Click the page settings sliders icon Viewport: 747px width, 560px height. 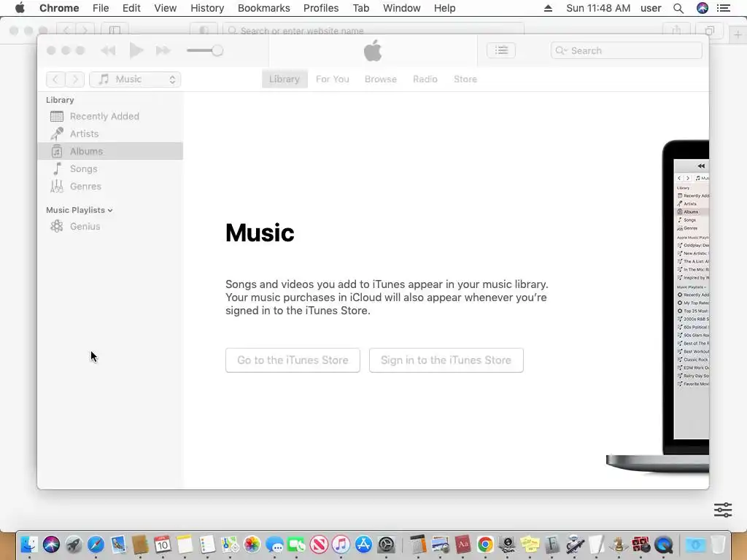(x=723, y=510)
